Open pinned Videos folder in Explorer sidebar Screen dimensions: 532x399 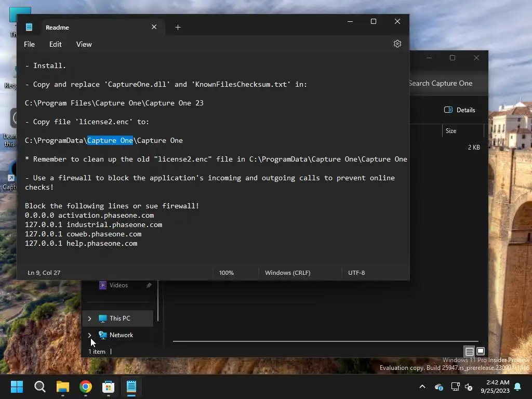118,285
